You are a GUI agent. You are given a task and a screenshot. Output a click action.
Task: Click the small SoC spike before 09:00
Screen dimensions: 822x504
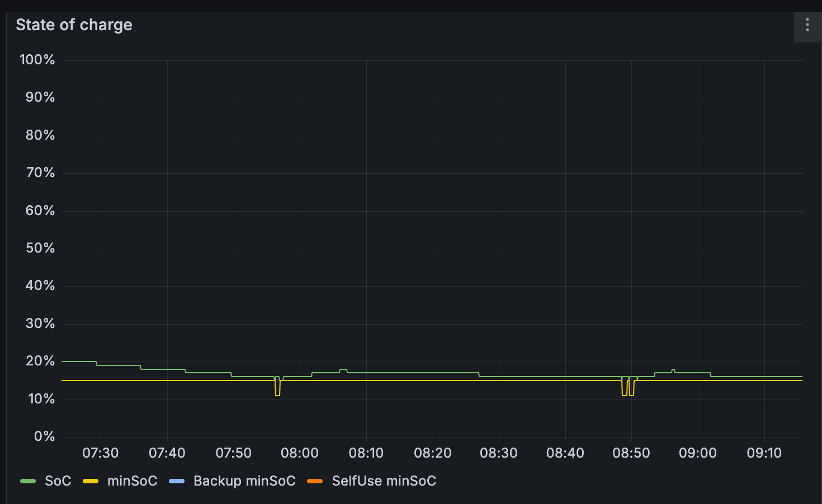(x=673, y=370)
